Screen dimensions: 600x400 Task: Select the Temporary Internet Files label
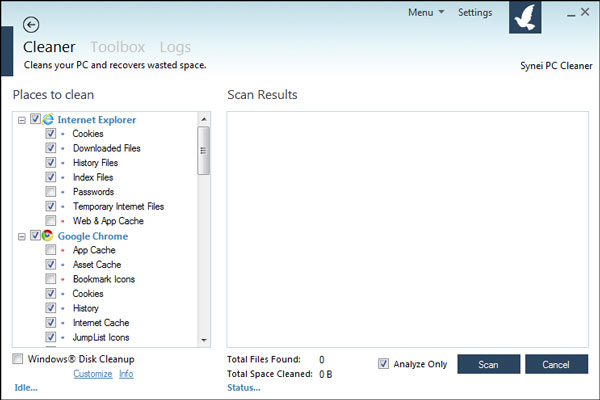(x=119, y=206)
